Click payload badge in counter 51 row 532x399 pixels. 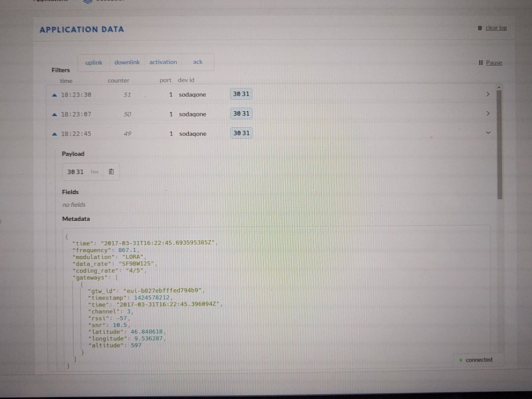pyautogui.click(x=241, y=94)
